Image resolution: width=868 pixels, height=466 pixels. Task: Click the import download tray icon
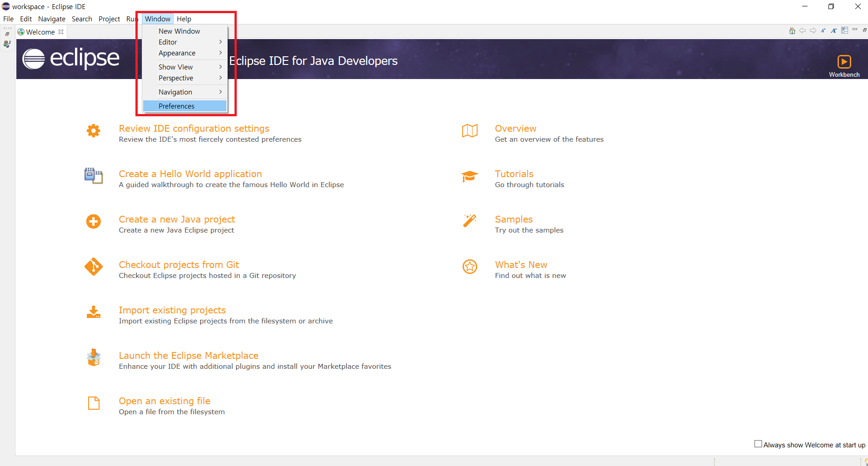click(94, 312)
